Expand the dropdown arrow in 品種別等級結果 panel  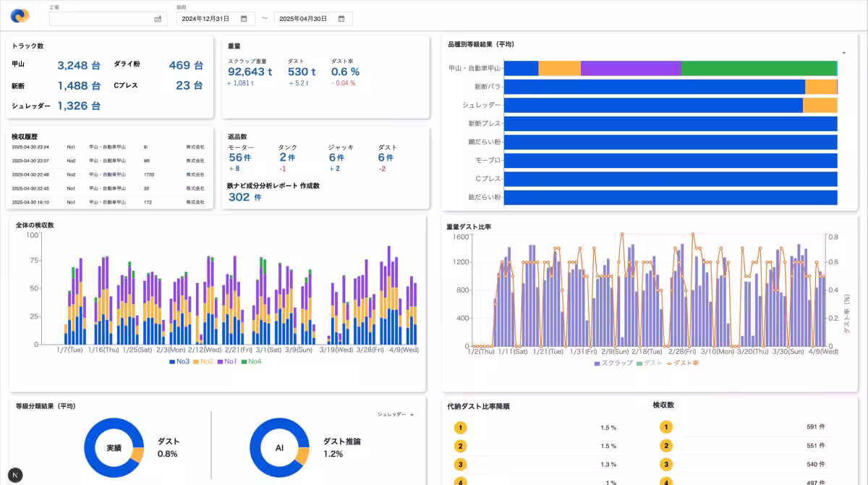[x=843, y=53]
